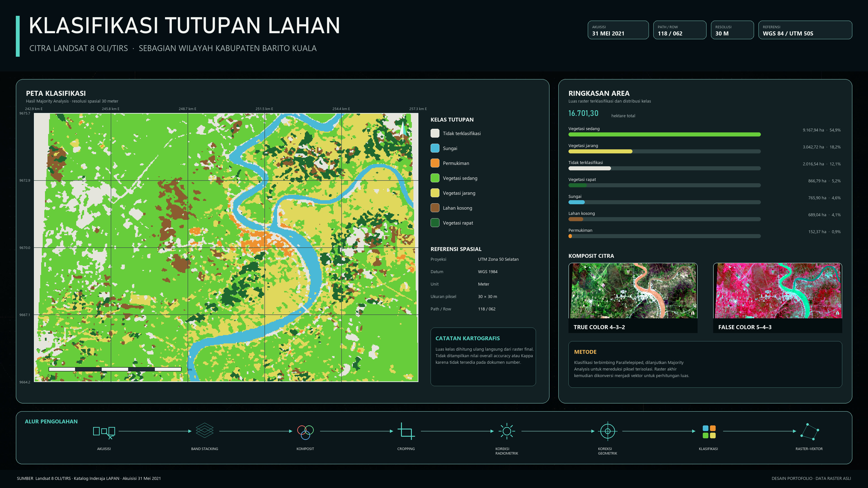The image size is (868, 488).
Task: Click the Peta Klasifikasi panel title
Action: 56,93
